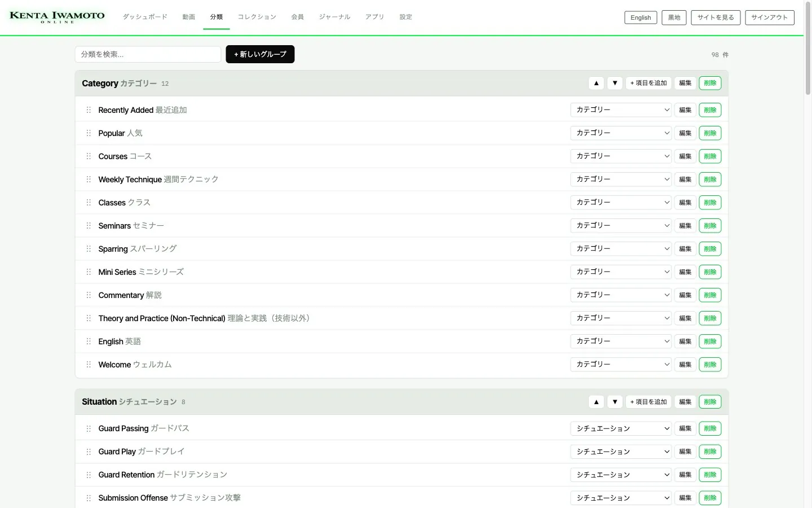Grab the drag handle for Guard Passing
Viewport: 812px width, 508px height.
[89, 428]
